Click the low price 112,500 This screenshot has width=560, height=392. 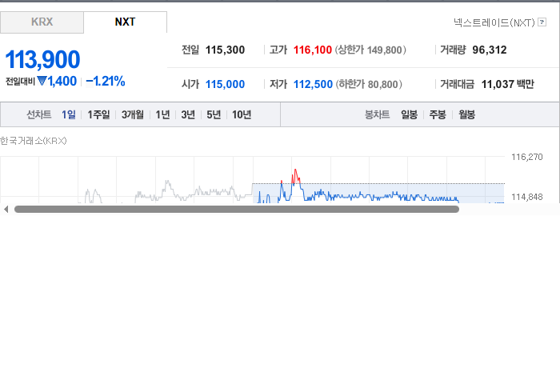click(313, 84)
